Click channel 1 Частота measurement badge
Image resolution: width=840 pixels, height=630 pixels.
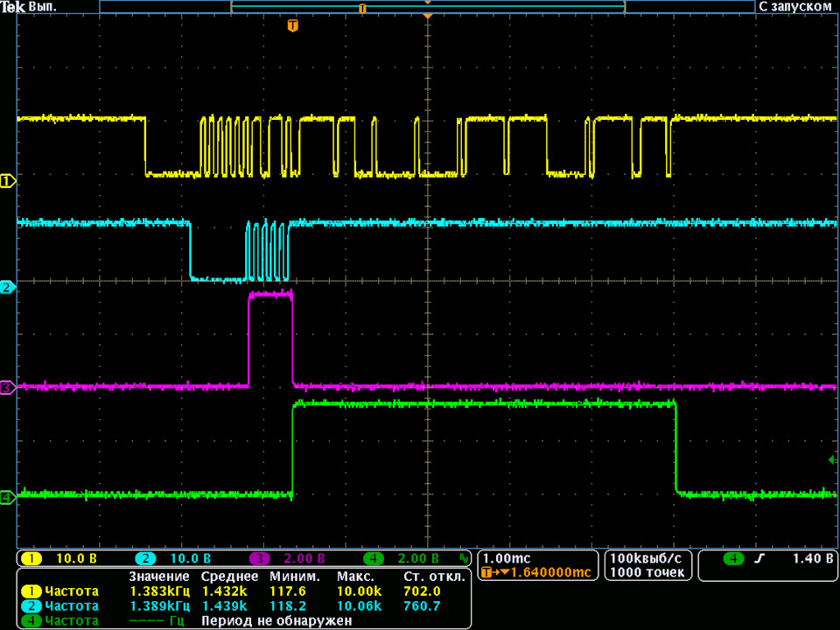pos(31,591)
